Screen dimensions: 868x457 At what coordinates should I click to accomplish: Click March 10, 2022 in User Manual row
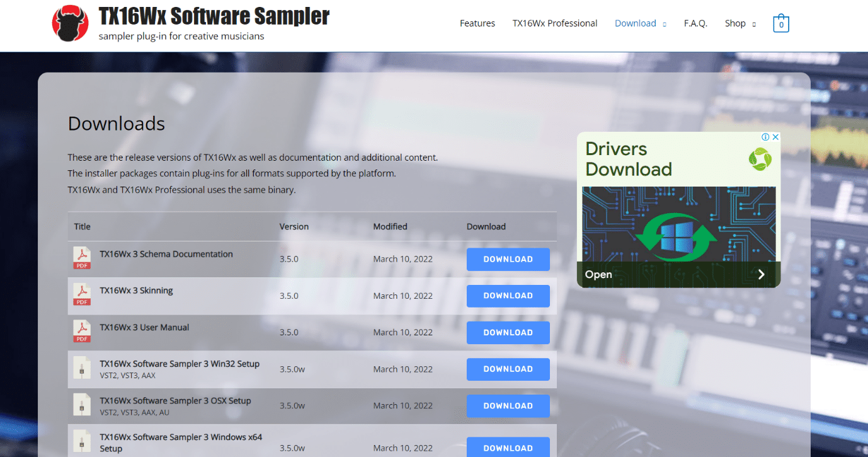point(403,332)
